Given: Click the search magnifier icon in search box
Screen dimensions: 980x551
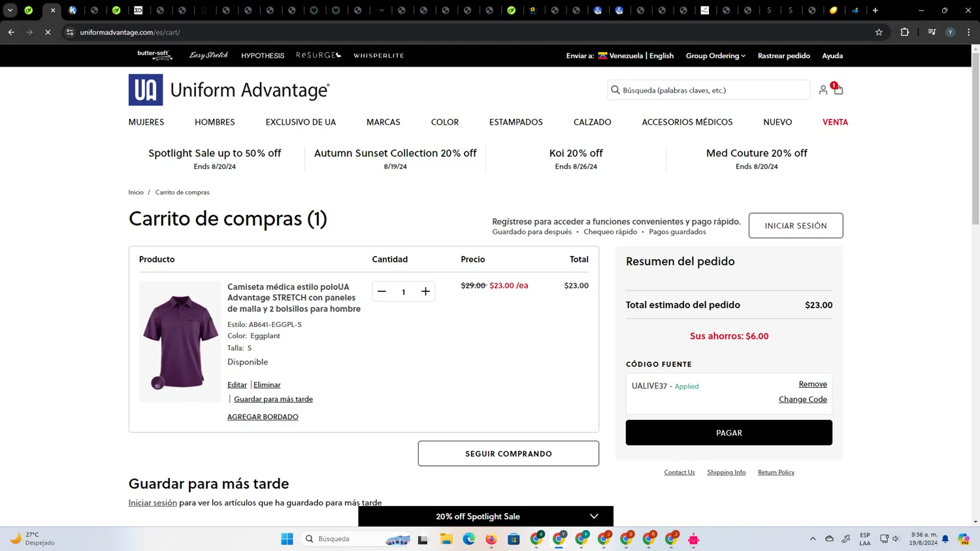Looking at the screenshot, I should (615, 90).
